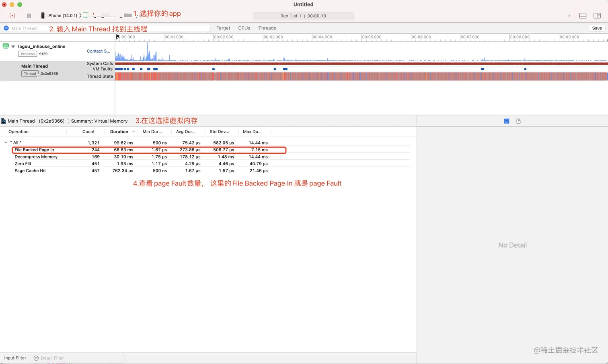Viewport: 608px width, 364px height.
Task: Click the timeline playhead at start
Action: [118, 37]
